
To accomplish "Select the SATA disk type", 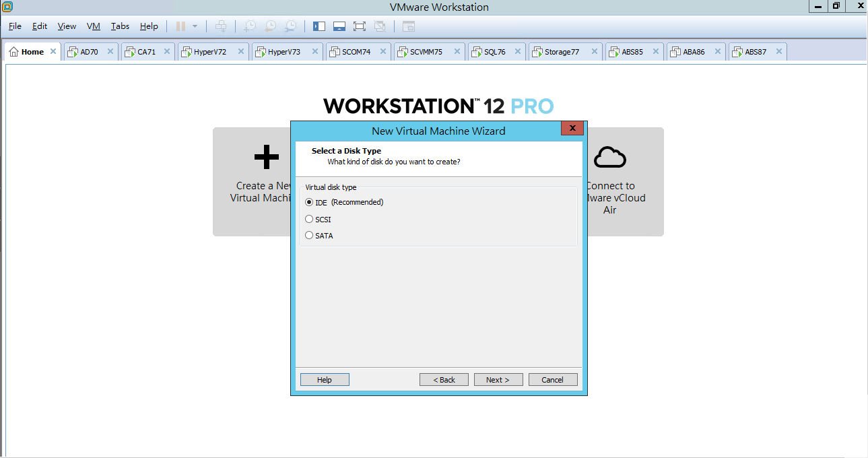I will point(319,236).
